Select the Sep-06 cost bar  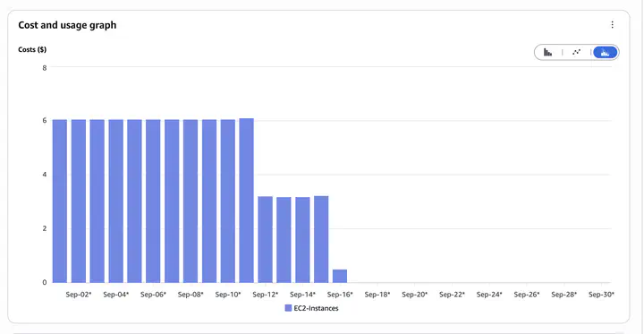(x=153, y=201)
